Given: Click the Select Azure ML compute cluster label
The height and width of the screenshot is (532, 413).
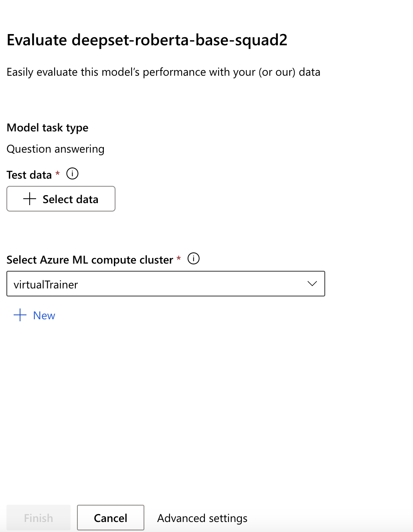Looking at the screenshot, I should [90, 260].
